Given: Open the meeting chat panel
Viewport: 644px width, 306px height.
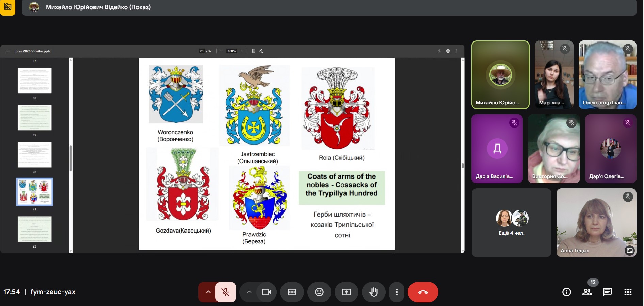Looking at the screenshot, I should [x=607, y=292].
